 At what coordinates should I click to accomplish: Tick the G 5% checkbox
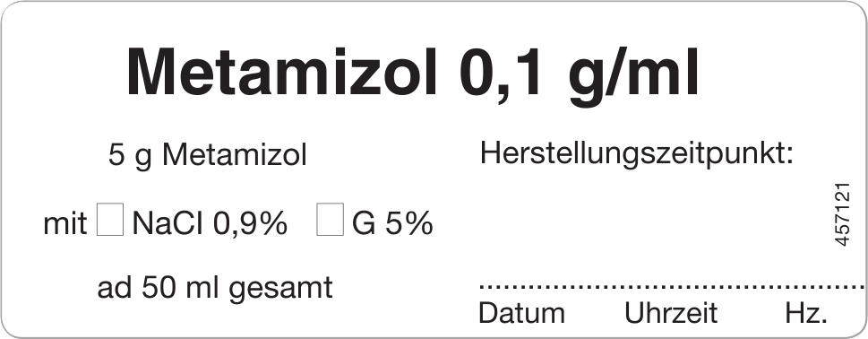pos(330,220)
